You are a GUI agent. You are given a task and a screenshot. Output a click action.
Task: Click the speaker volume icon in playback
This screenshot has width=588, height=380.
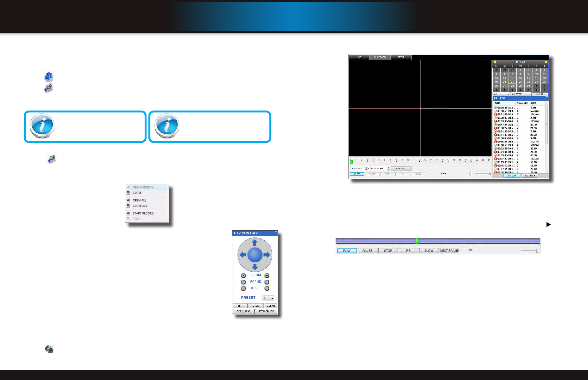pyautogui.click(x=469, y=174)
